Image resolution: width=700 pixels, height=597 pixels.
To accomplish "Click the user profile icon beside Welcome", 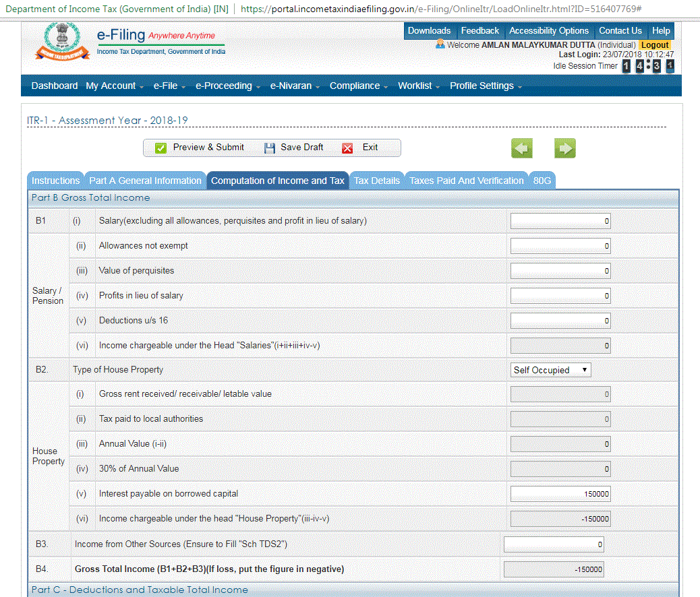I will click(440, 44).
